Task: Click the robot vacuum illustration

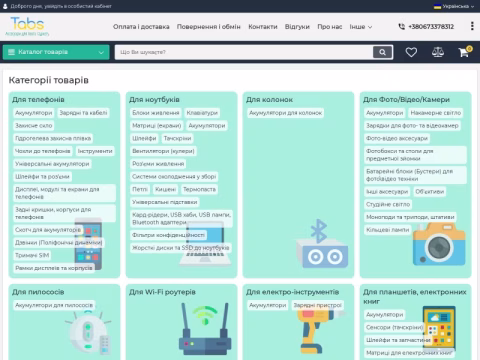Action: 88,333
